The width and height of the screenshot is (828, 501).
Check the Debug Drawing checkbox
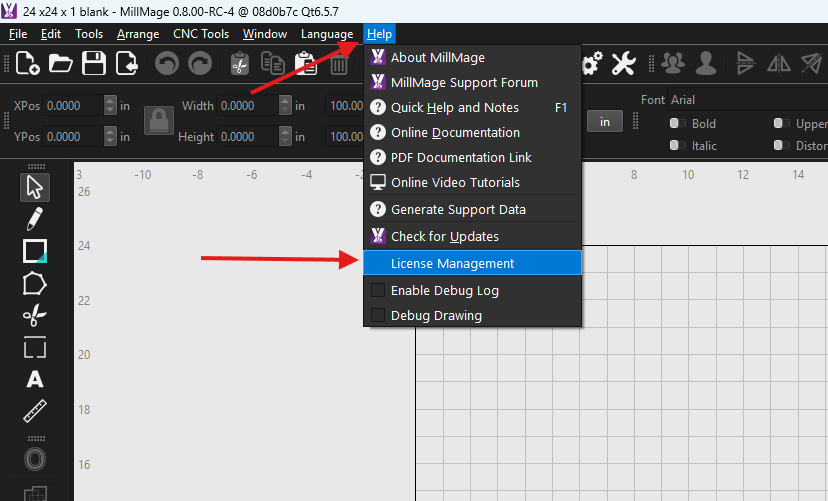point(378,315)
